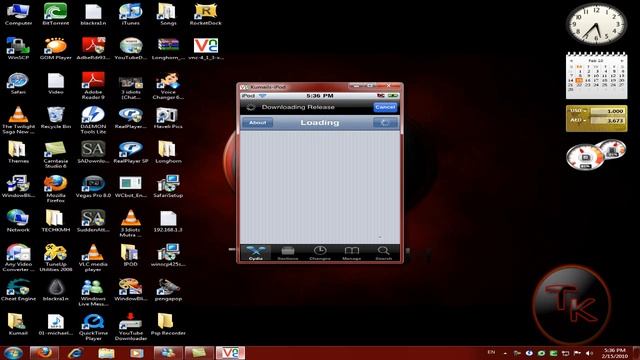The image size is (640, 360).
Task: Click the volume icon in system tray
Action: (x=589, y=353)
